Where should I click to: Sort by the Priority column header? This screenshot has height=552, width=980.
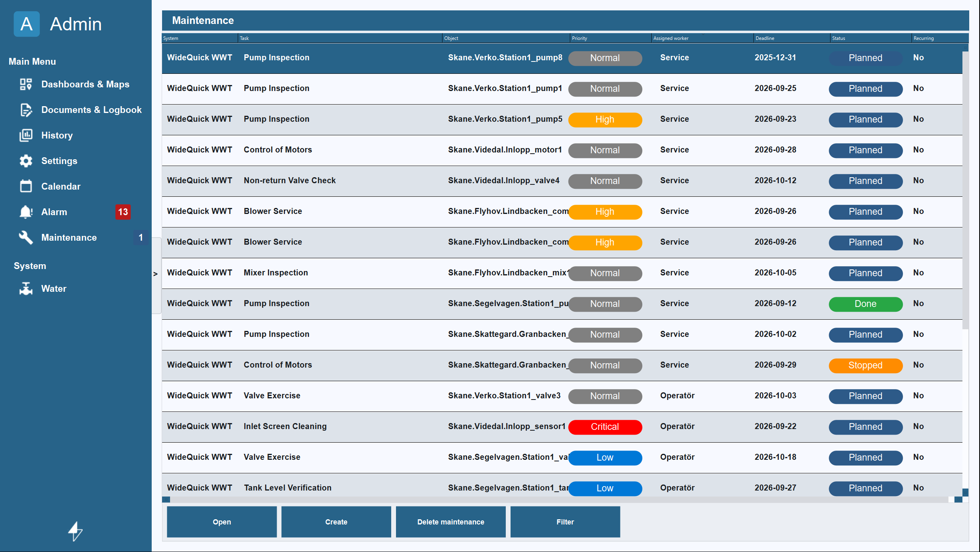(x=610, y=38)
